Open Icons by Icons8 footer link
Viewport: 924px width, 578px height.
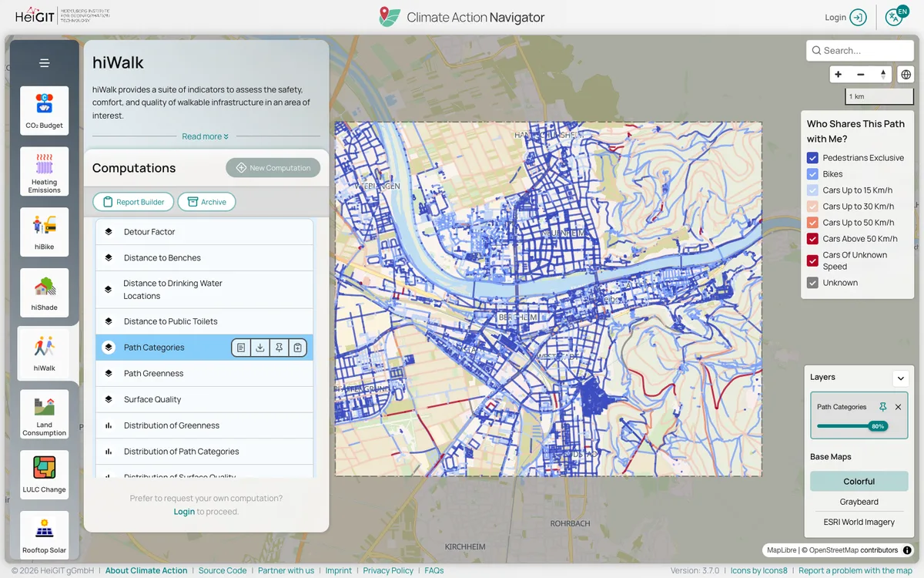click(758, 571)
